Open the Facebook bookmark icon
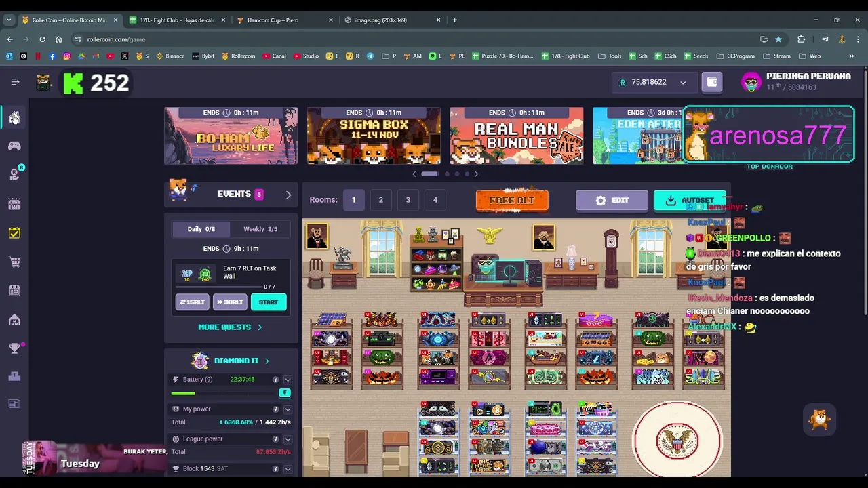Screen dimensions: 868x488 52,56
